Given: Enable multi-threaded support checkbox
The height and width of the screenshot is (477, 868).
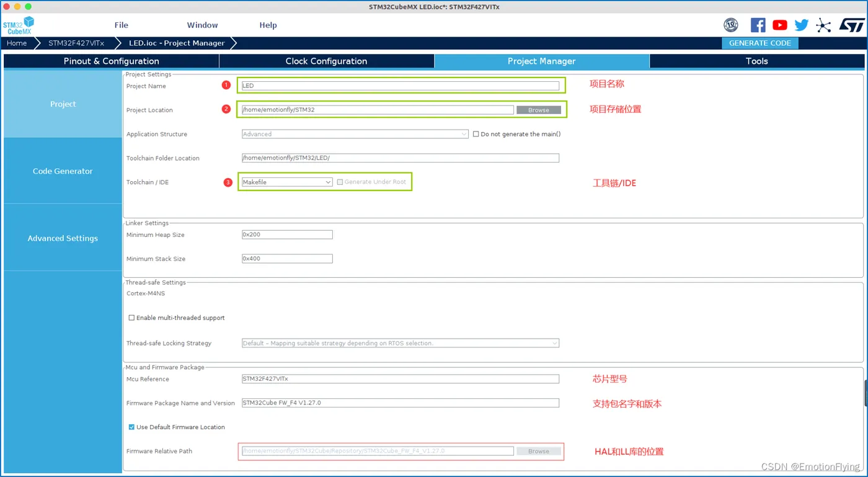Looking at the screenshot, I should coord(131,318).
